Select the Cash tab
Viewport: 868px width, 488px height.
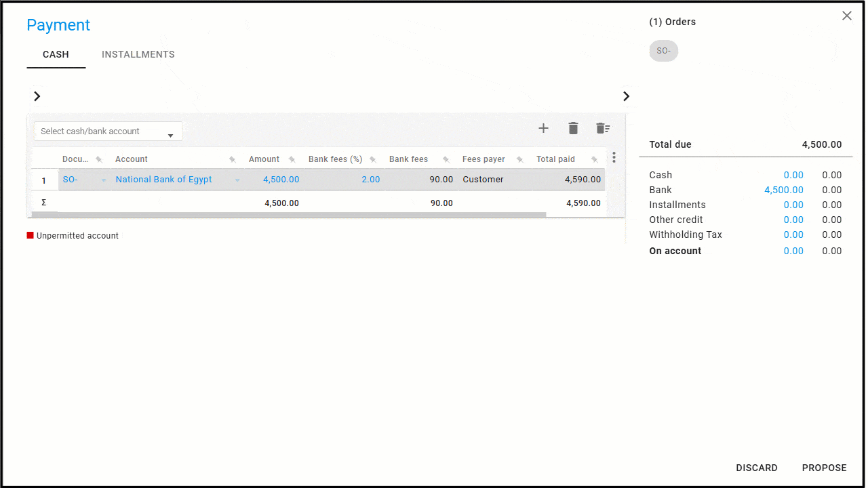point(56,55)
